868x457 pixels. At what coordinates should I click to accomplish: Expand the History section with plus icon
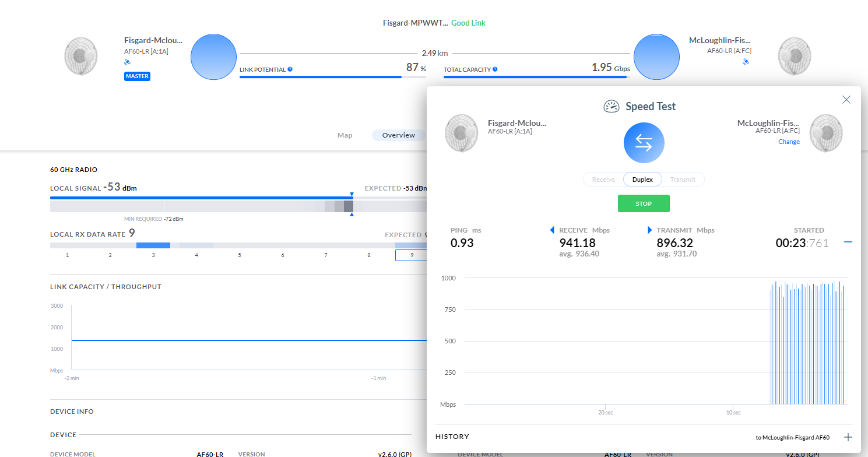pos(848,437)
